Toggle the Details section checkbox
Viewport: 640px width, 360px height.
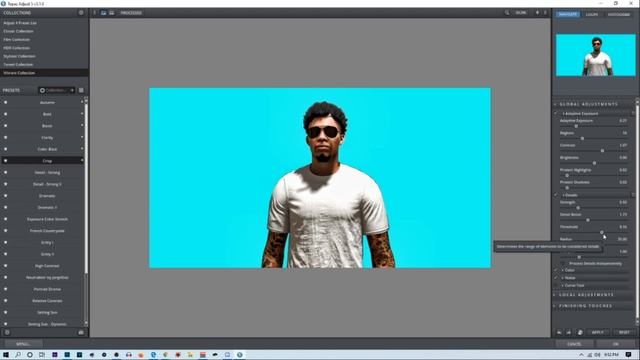(x=556, y=195)
